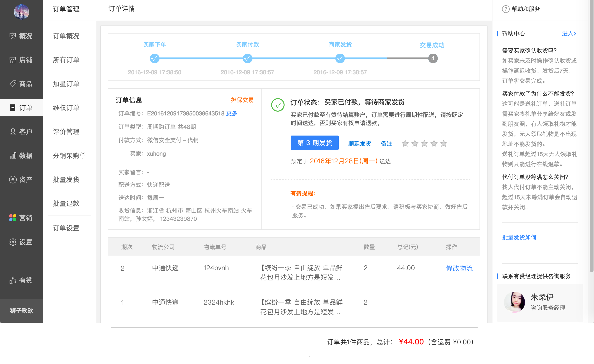Click 朱柔伊 consultant avatar photo
594x364 pixels.
pyautogui.click(x=515, y=303)
